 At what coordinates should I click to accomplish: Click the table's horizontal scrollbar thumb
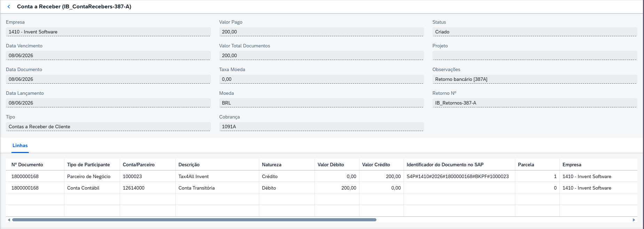tap(194, 220)
